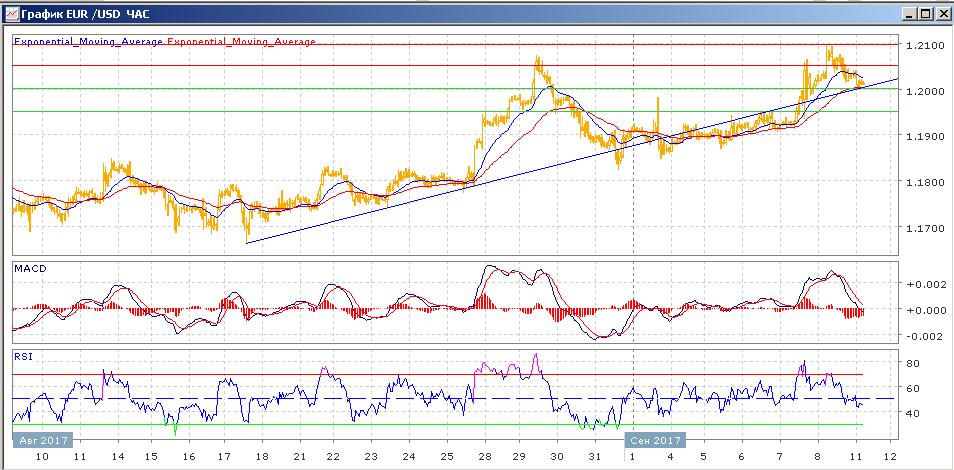Click the 1.1700 price level label
Screen dimensions: 954x470
pos(924,228)
